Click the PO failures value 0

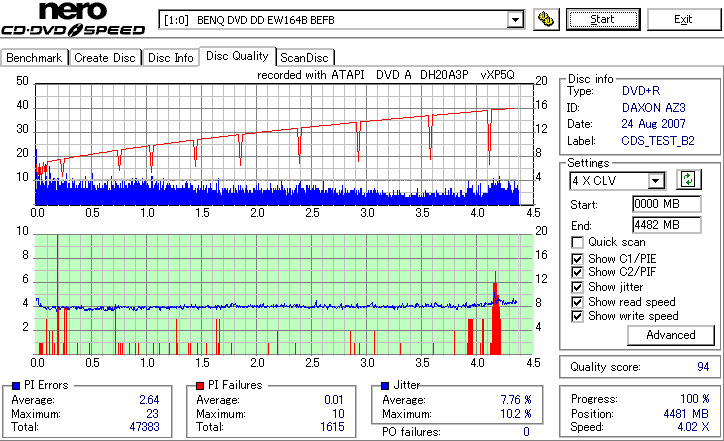click(x=526, y=432)
